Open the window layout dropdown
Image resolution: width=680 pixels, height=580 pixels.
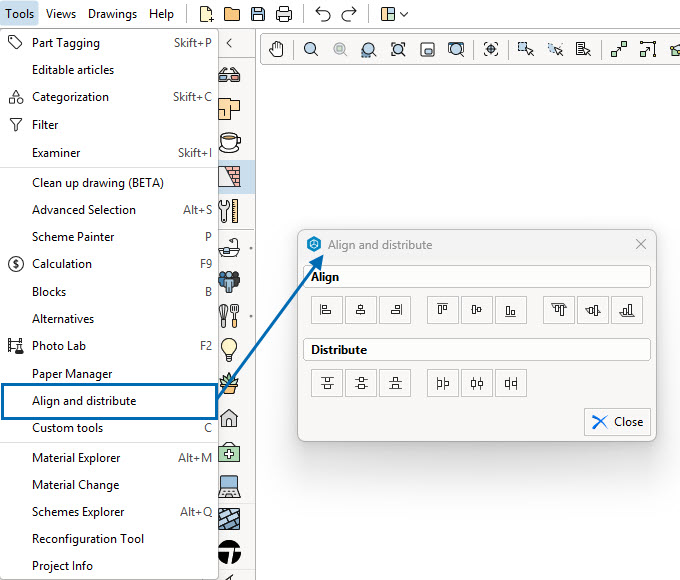[x=394, y=14]
